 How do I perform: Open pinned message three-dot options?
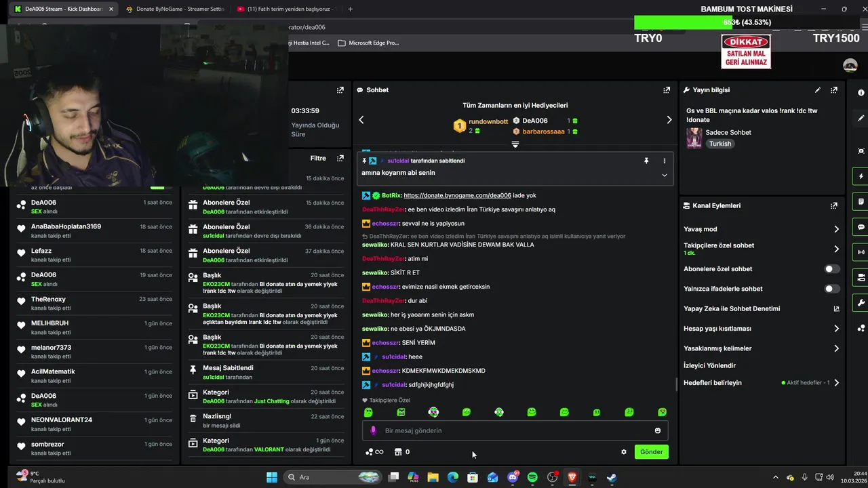pyautogui.click(x=665, y=161)
